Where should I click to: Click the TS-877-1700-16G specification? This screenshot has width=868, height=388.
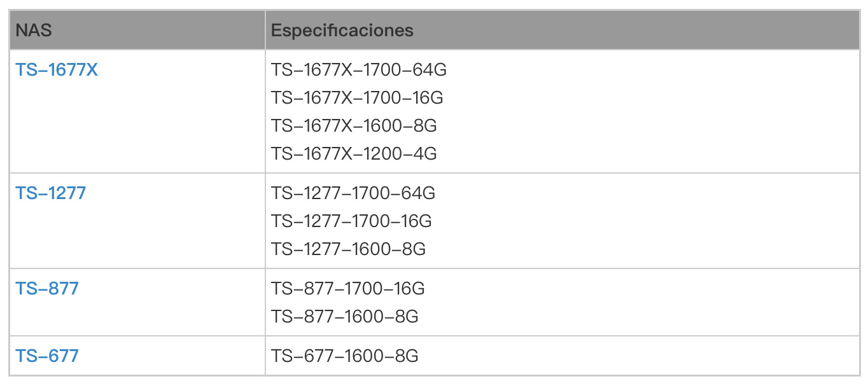click(x=347, y=289)
